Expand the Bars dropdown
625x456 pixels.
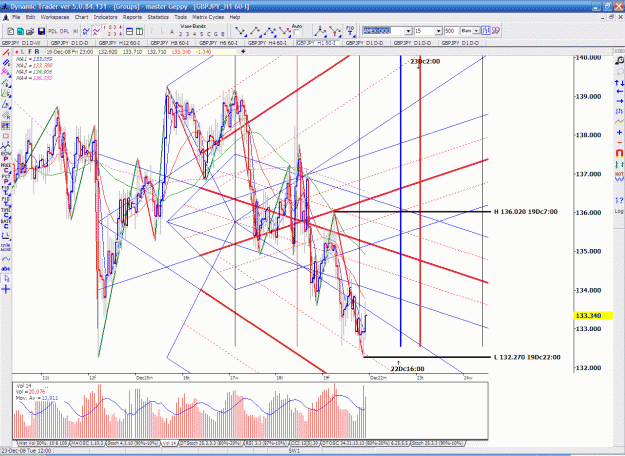[476, 31]
